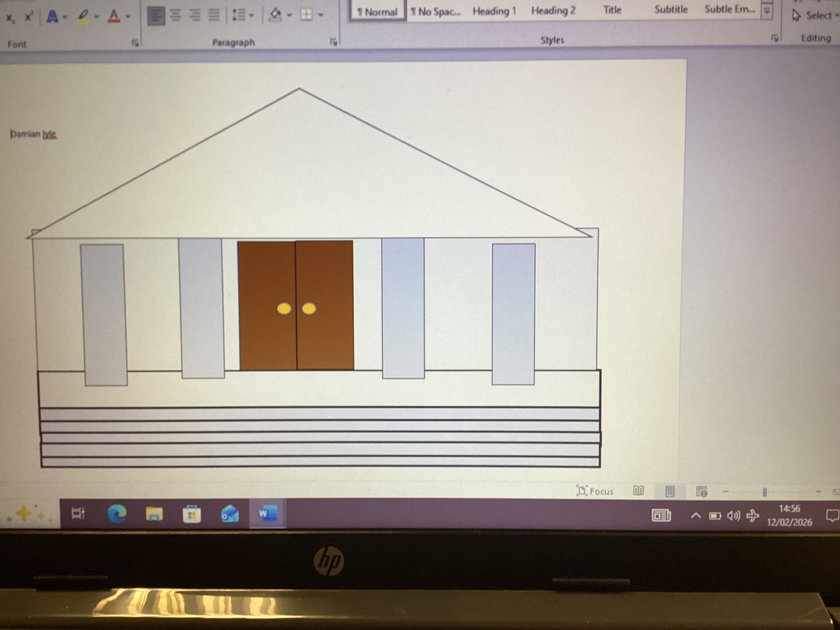Open the Select editing menu
The image size is (840, 630).
pyautogui.click(x=815, y=16)
